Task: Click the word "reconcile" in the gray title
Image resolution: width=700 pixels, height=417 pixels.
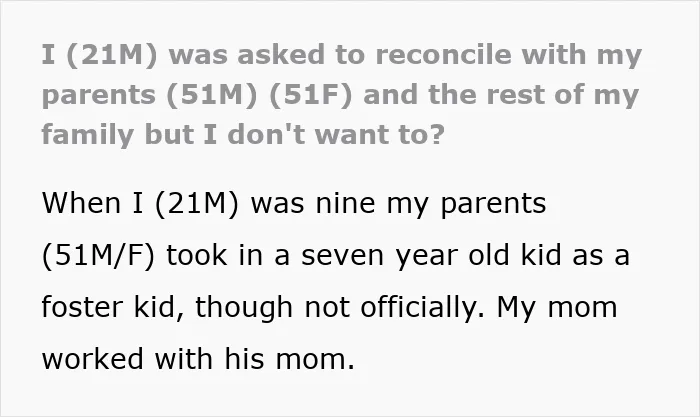Action: tap(443, 54)
